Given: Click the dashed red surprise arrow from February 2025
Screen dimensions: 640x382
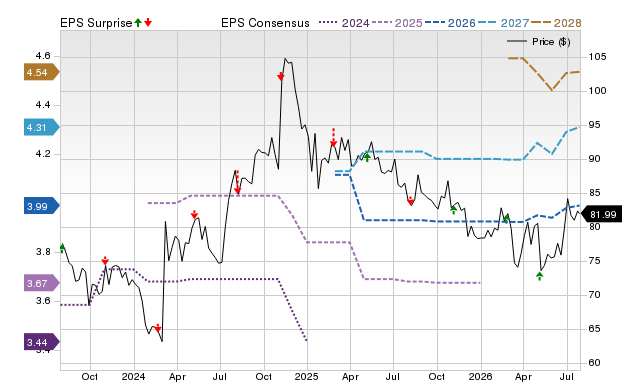Looking at the screenshot, I should (333, 137).
